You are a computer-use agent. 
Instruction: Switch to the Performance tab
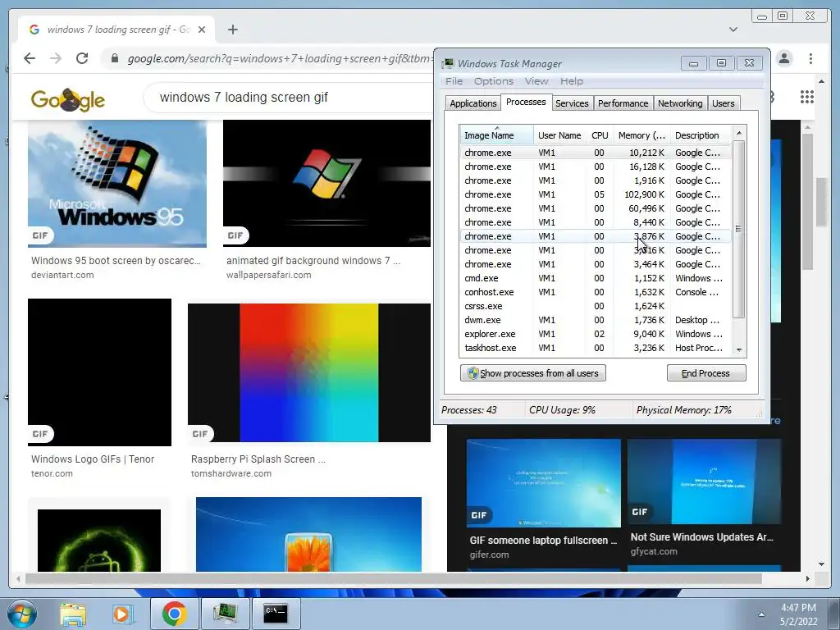tap(623, 103)
